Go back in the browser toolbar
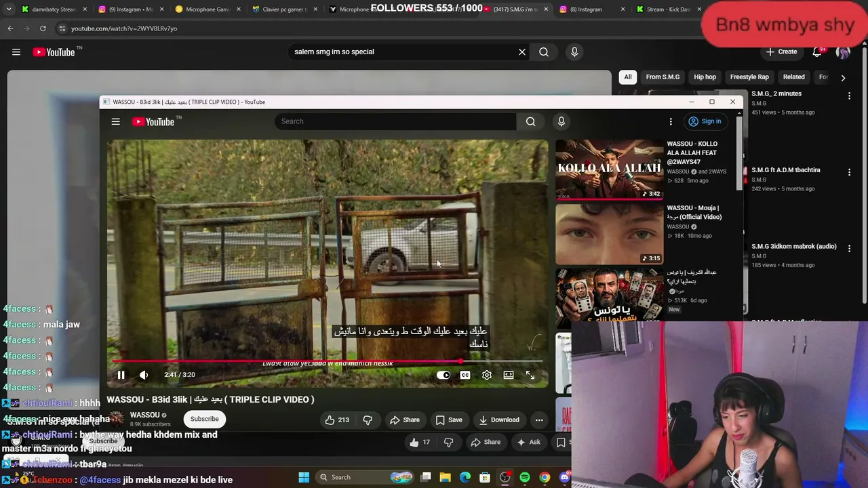This screenshot has height=488, width=868. (10, 28)
